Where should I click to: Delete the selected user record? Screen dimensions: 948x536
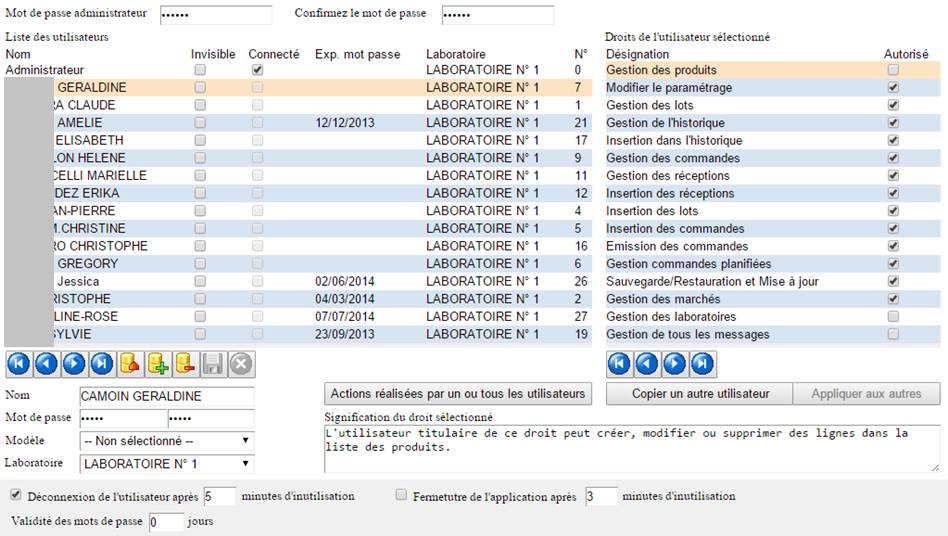point(186,364)
